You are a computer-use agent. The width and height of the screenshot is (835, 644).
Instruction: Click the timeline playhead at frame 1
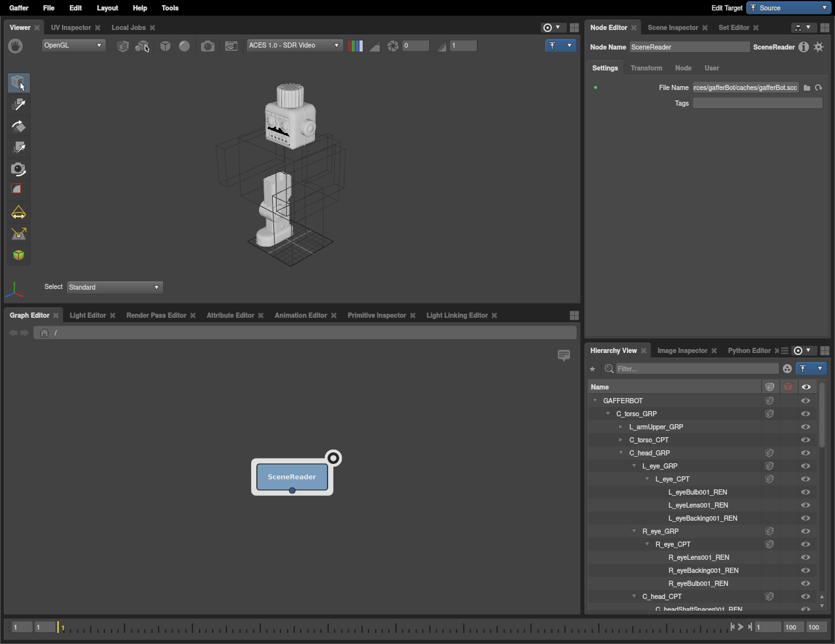[59, 627]
